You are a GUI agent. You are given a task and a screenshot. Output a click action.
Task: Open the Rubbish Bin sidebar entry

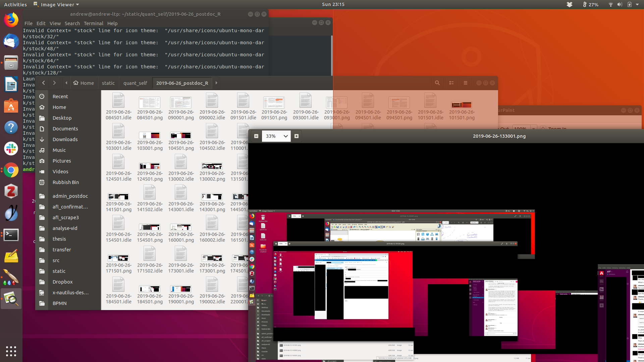66,182
